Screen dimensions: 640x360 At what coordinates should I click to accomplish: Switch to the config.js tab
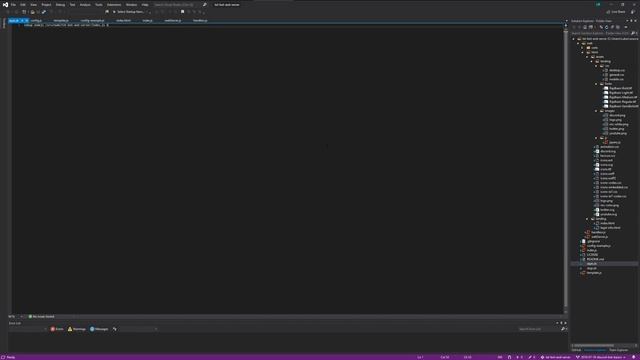tap(36, 20)
